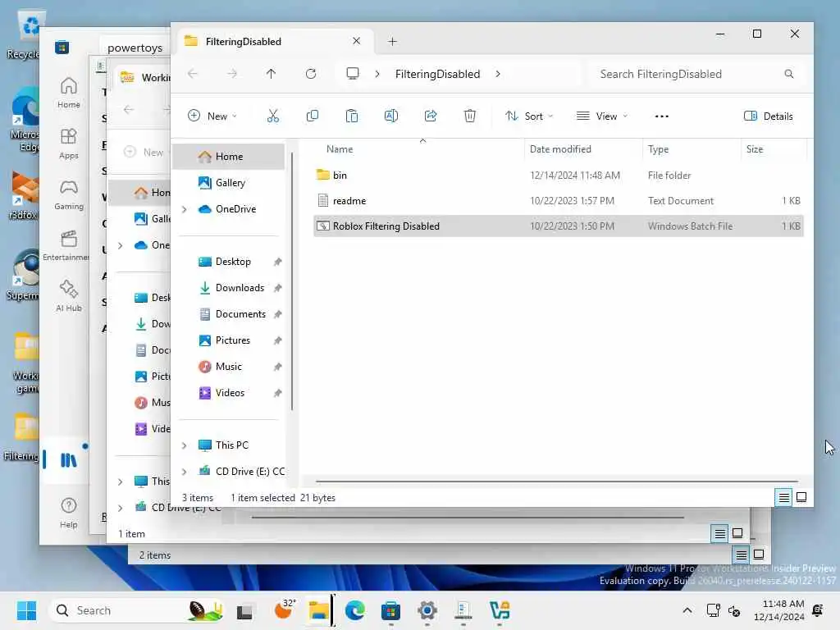Click the Rename icon in toolbar

click(391, 116)
